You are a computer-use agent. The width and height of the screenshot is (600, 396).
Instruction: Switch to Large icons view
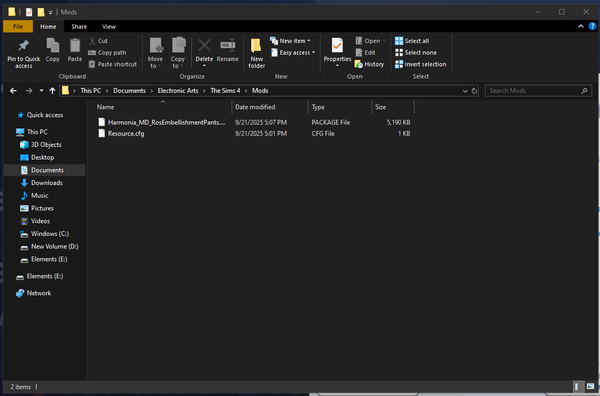point(590,386)
